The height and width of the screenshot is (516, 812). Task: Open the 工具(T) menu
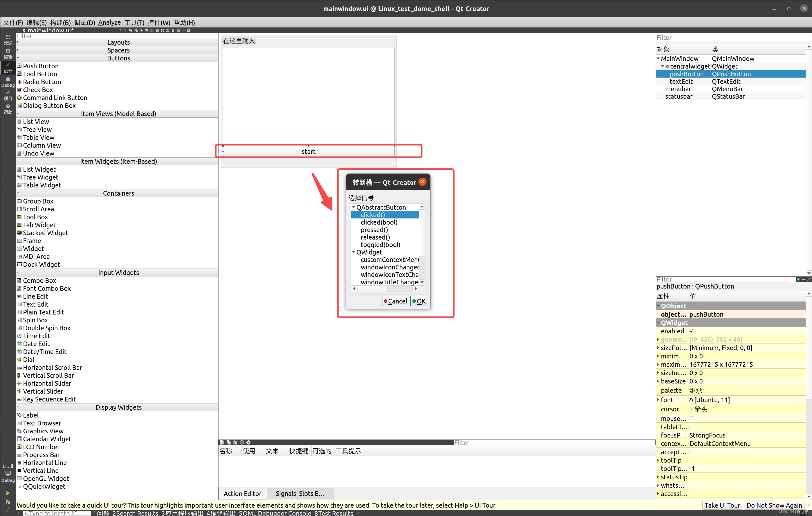point(134,23)
